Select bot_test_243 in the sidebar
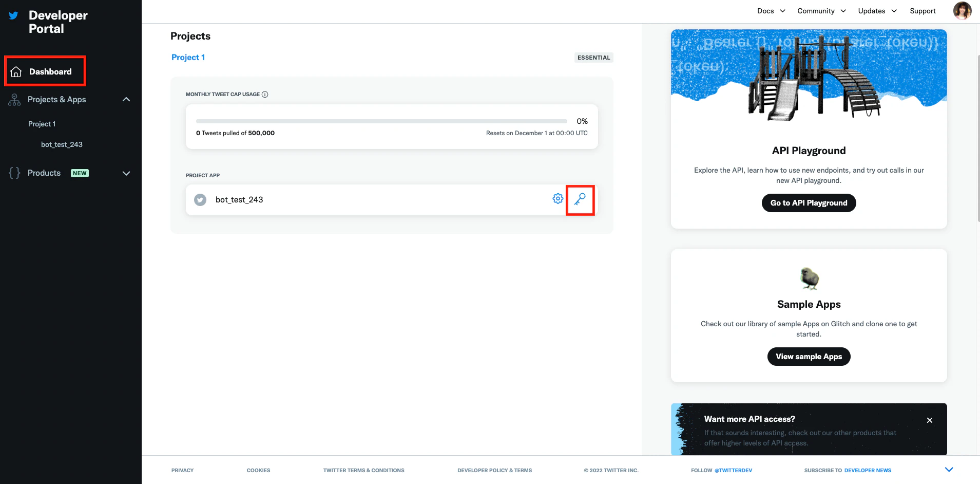 pyautogui.click(x=62, y=145)
